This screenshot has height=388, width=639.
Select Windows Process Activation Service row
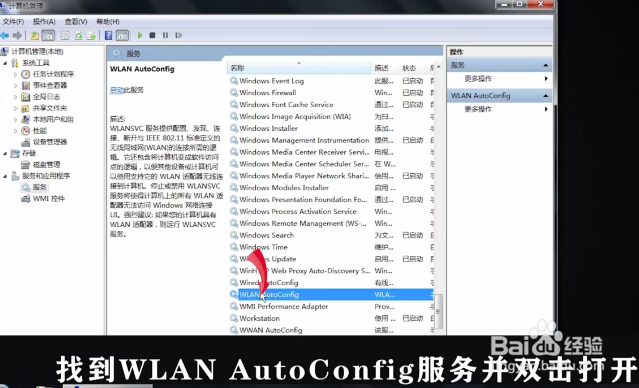330,212
